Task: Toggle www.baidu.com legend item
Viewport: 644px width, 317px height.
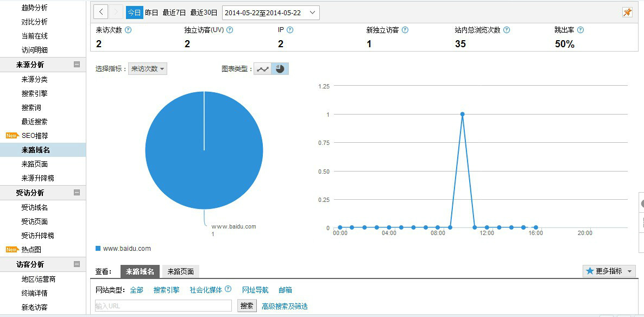Action: pyautogui.click(x=123, y=249)
